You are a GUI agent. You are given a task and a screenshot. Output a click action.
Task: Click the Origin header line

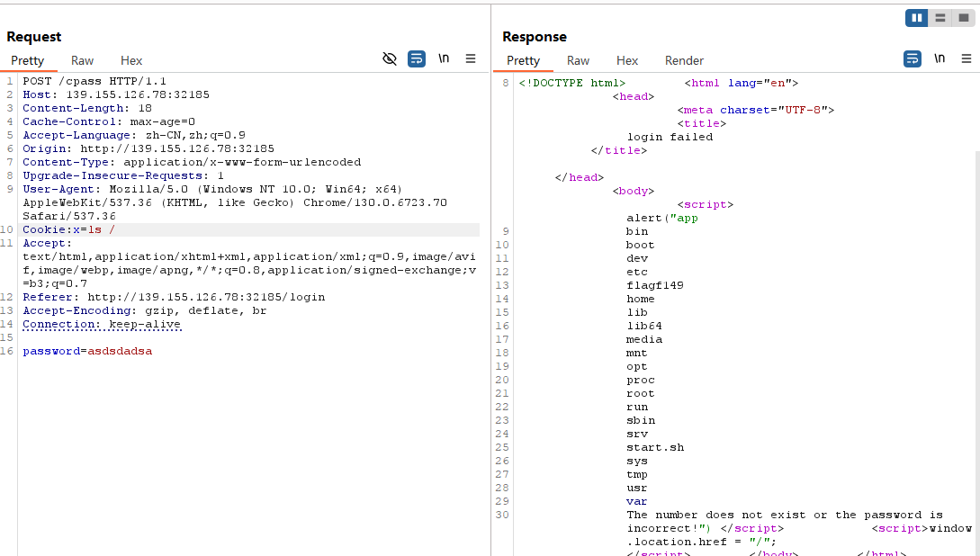point(148,148)
